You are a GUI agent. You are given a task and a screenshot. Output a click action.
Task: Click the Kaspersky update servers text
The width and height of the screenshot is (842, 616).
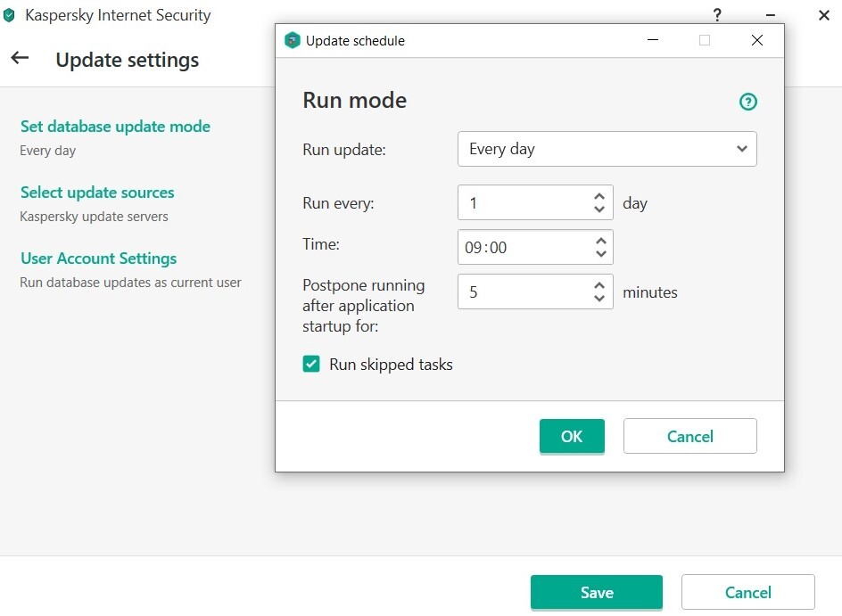(x=94, y=217)
